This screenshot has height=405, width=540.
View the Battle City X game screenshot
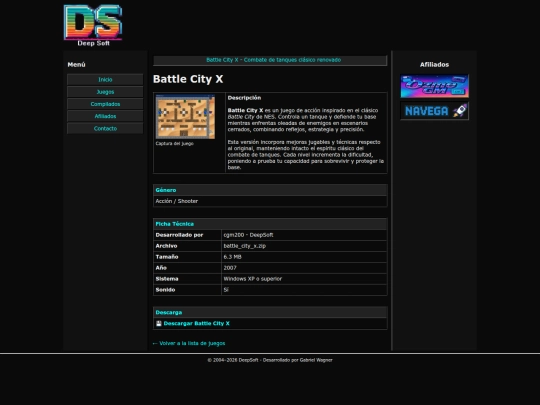(185, 117)
